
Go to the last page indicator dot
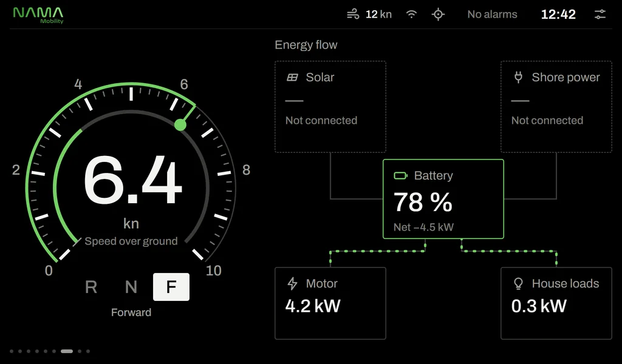coord(88,351)
